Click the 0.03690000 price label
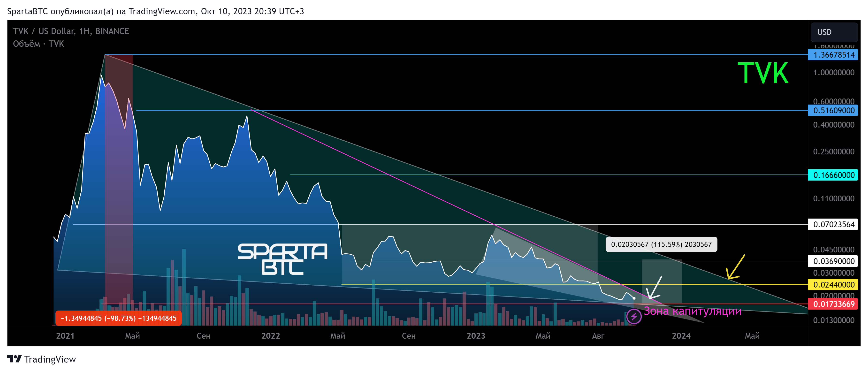The width and height of the screenshot is (868, 372). (833, 261)
